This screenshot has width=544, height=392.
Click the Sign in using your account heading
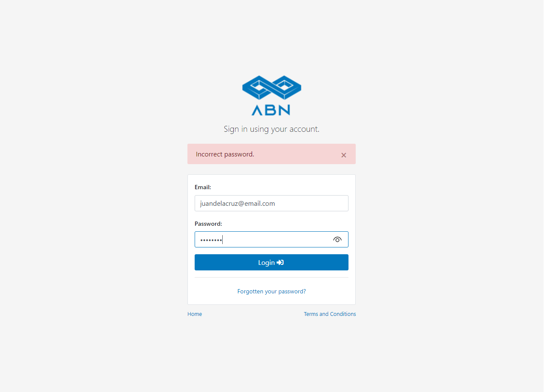coord(272,129)
